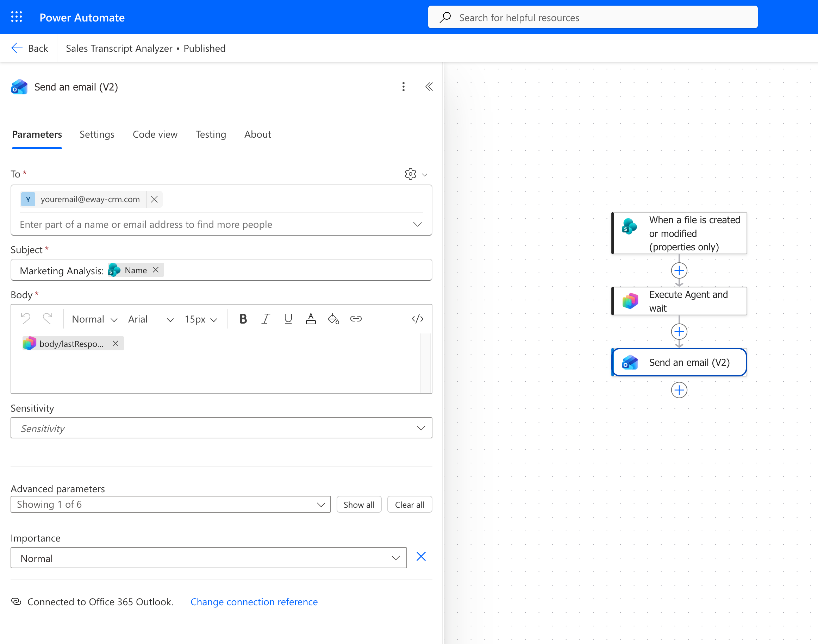Click the Connected to Office 365 Outlook text
Viewport: 818px width, 644px height.
101,602
